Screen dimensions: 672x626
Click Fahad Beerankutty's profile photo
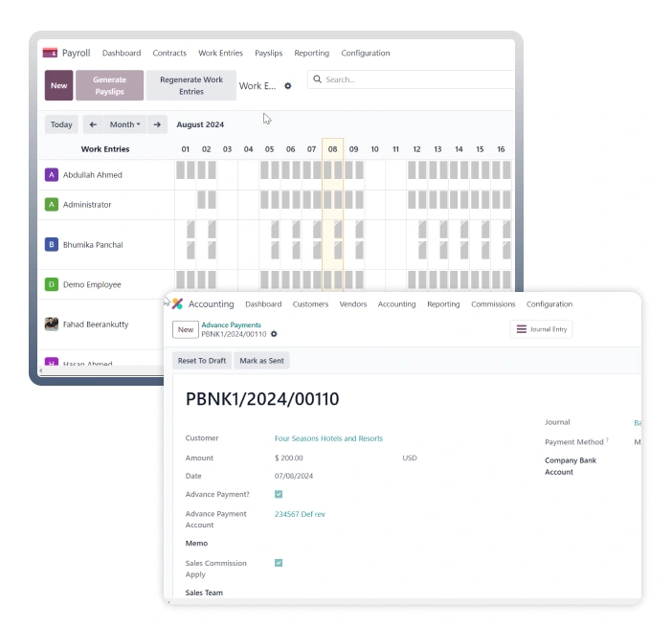[x=52, y=324]
